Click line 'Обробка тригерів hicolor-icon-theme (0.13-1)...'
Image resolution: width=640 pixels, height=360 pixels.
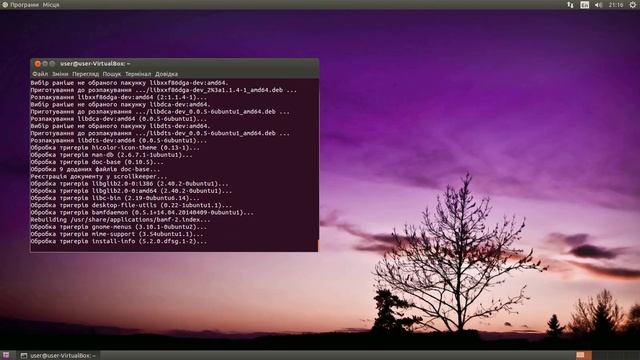pos(115,147)
